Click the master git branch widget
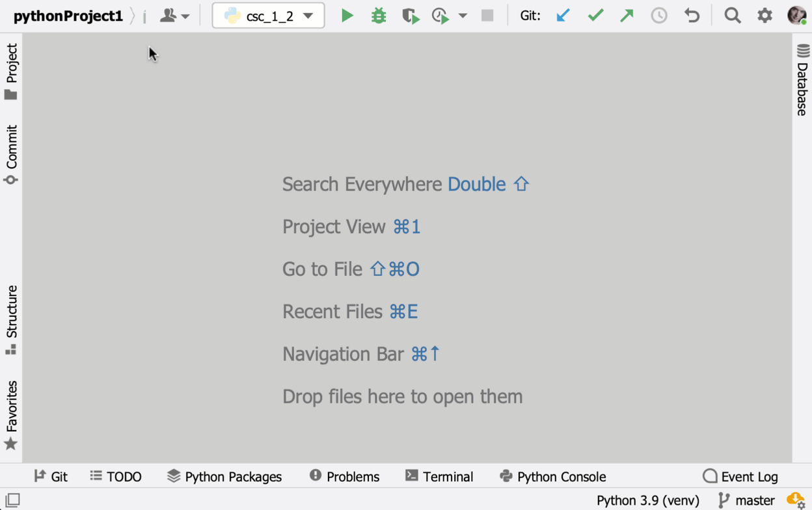 point(747,500)
